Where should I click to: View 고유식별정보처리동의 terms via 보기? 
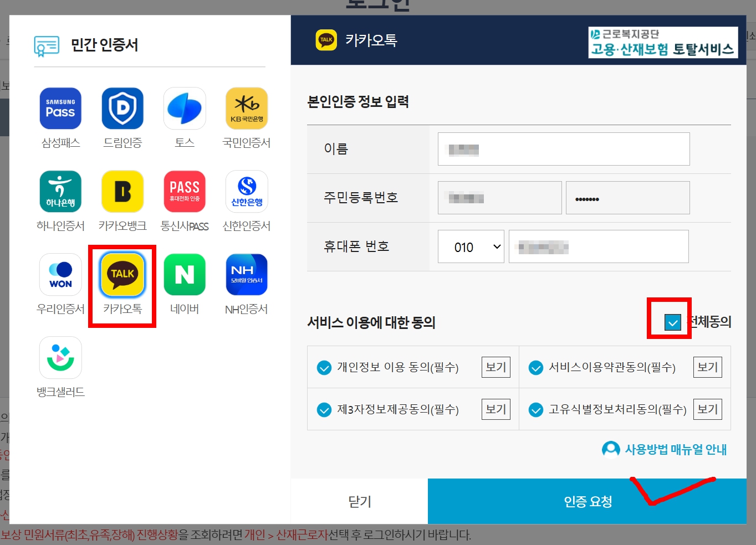[x=708, y=409]
